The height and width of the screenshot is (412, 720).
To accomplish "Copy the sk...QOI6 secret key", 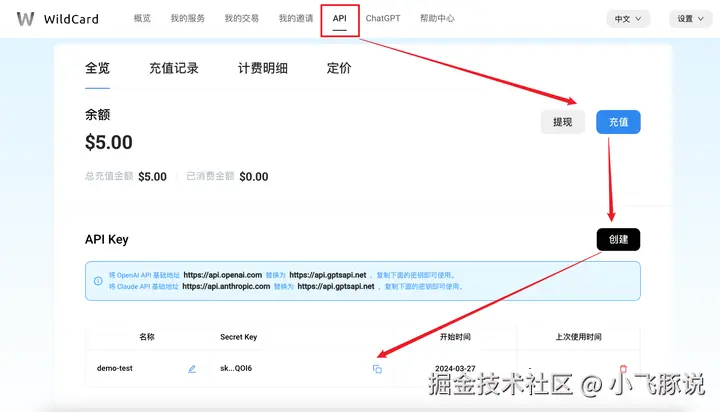I will click(x=377, y=369).
